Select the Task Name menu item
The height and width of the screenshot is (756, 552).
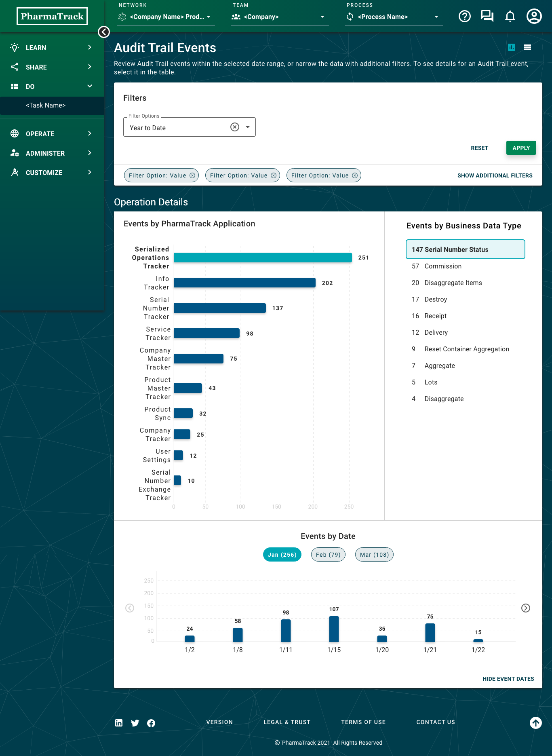coord(52,106)
